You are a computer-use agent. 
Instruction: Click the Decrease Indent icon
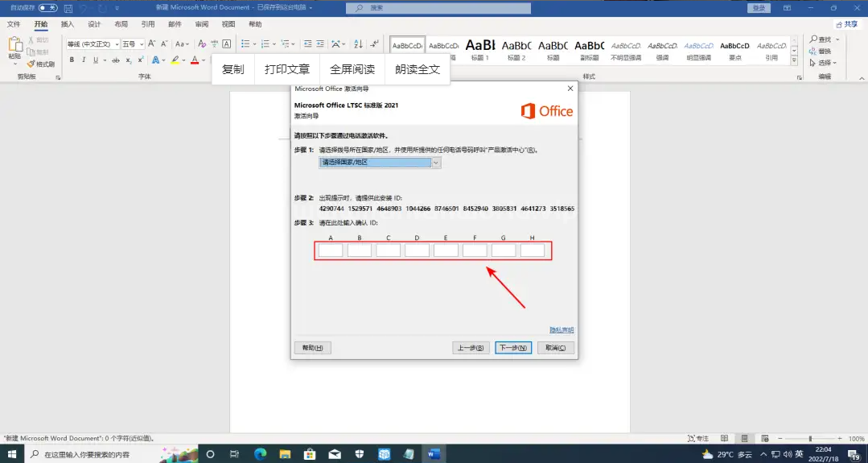308,43
